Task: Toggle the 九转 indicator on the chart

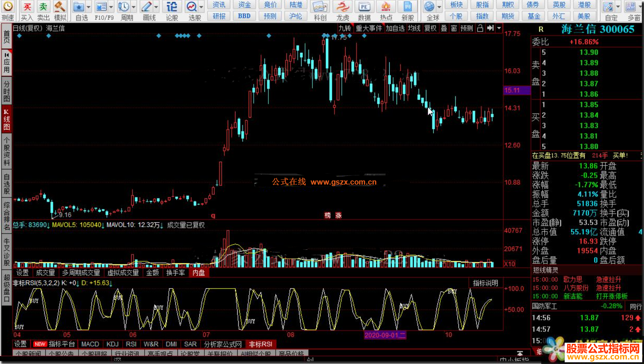Action: tap(345, 28)
